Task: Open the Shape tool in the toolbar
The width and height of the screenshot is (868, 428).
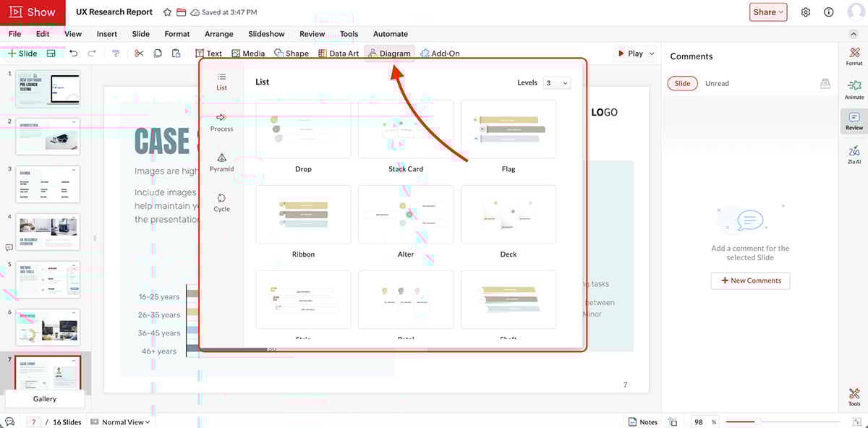Action: (292, 53)
